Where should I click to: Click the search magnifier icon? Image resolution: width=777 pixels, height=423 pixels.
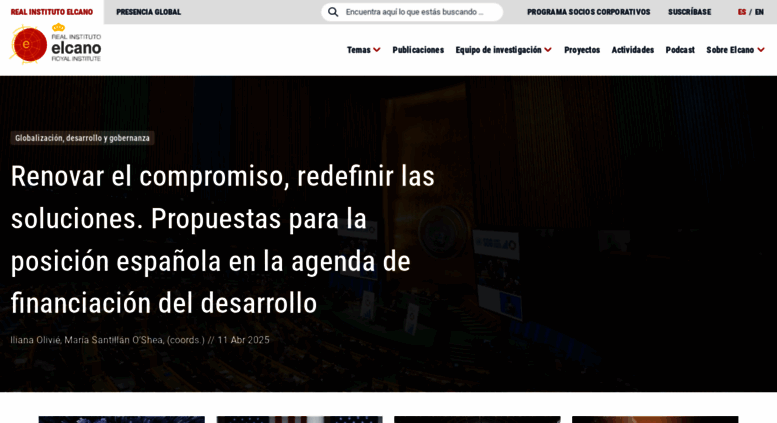pos(333,12)
